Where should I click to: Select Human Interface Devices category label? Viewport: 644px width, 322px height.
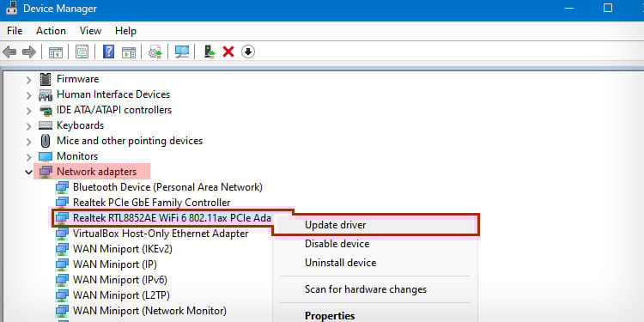[113, 94]
